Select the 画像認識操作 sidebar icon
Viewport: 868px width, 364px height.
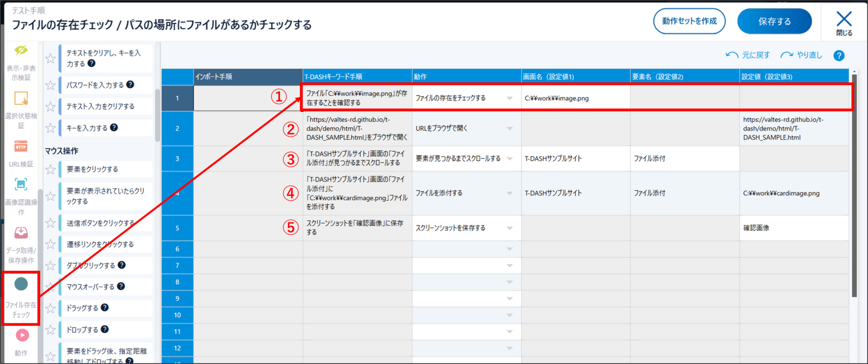[x=21, y=185]
